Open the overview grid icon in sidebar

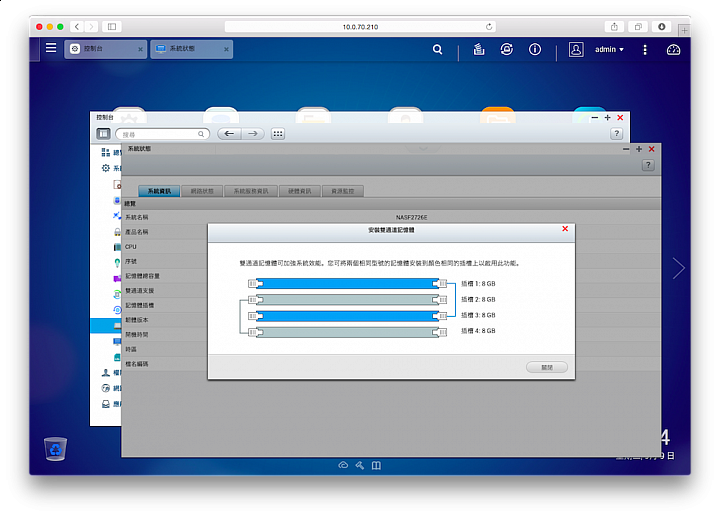pos(106,152)
